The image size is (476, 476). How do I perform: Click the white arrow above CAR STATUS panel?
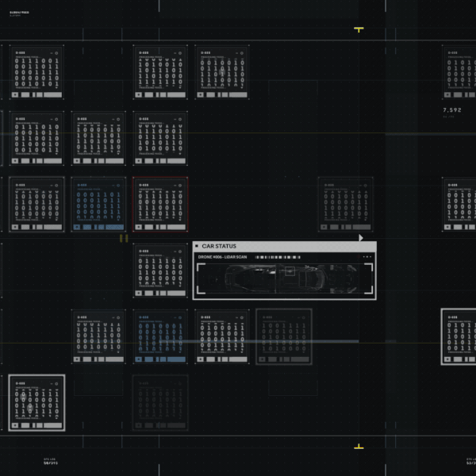click(361, 237)
